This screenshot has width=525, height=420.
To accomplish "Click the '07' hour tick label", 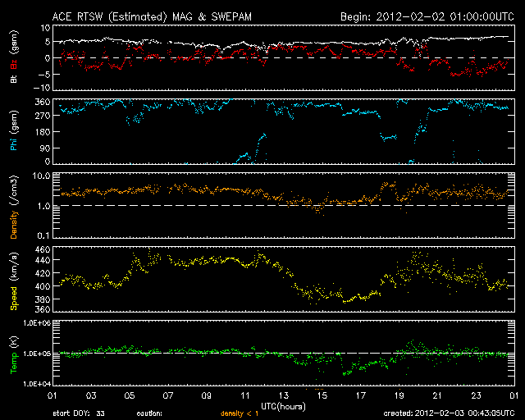I will click(x=168, y=396).
